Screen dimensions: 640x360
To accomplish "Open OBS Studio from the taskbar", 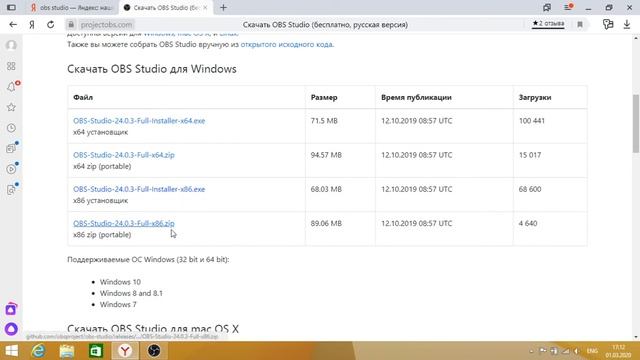I will pyautogui.click(x=154, y=351).
